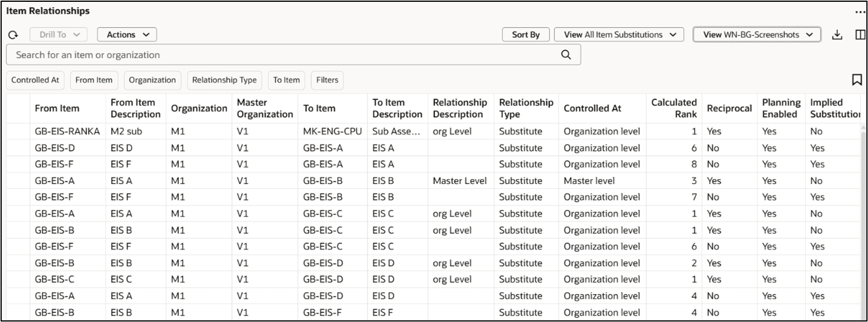This screenshot has height=322, width=868.
Task: Open the Actions dropdown
Action: coord(127,34)
